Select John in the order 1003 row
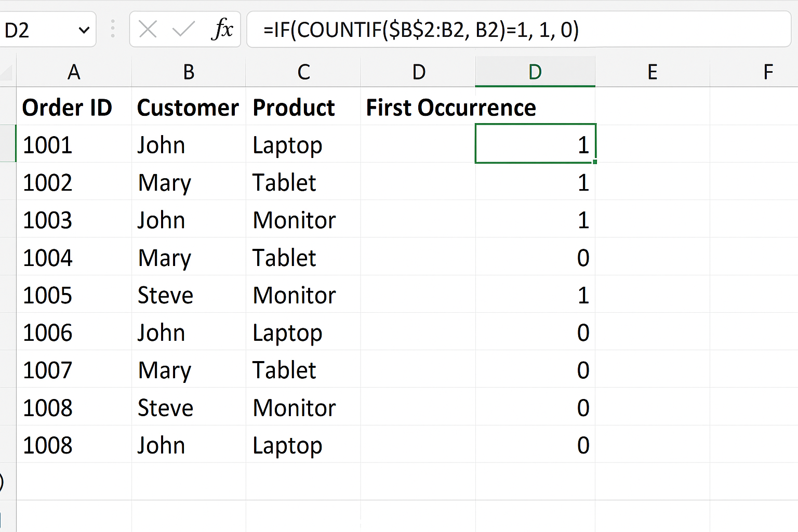Viewport: 798px width, 532px height. (x=189, y=219)
